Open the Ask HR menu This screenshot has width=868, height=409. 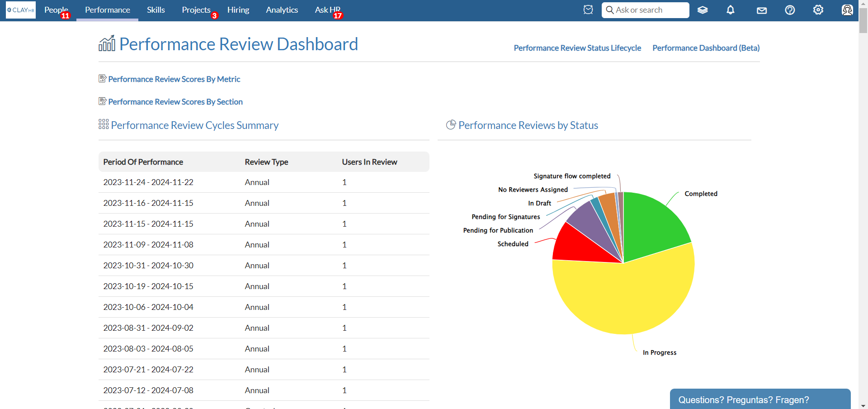tap(328, 10)
